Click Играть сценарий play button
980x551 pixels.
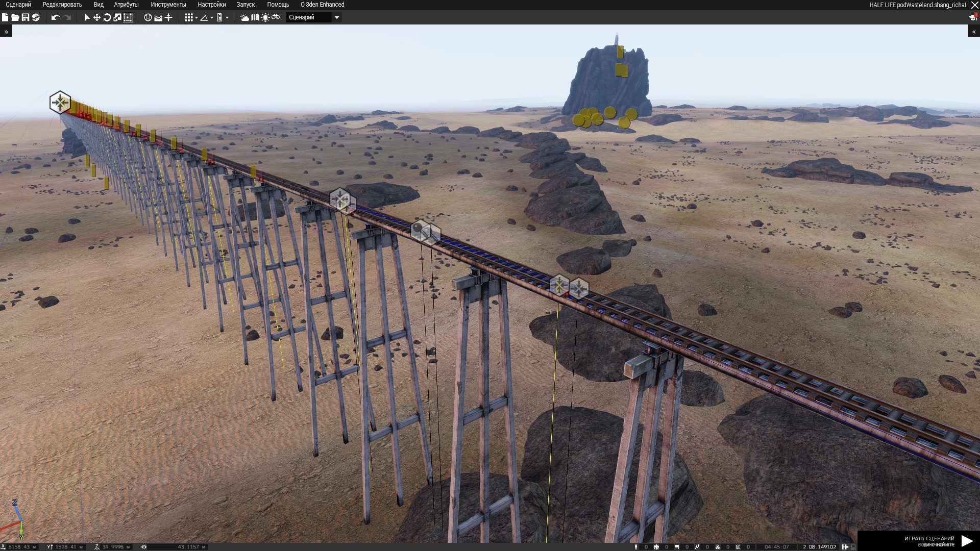919,541
